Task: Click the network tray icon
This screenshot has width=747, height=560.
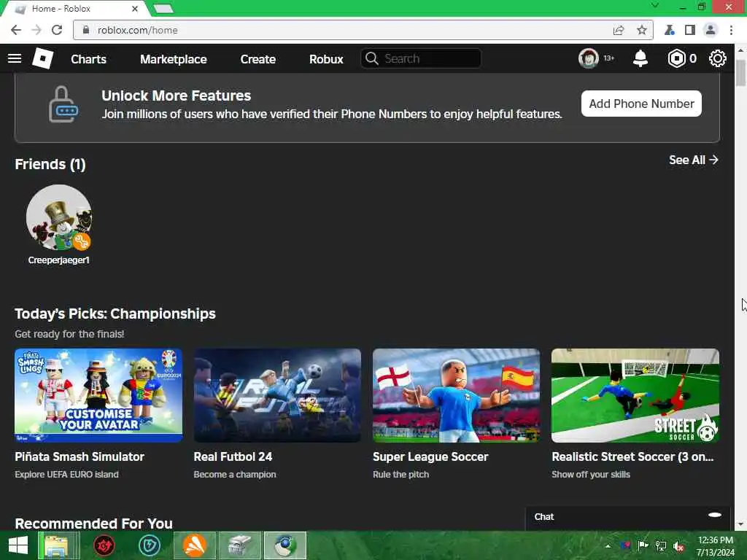Action: tap(660, 545)
